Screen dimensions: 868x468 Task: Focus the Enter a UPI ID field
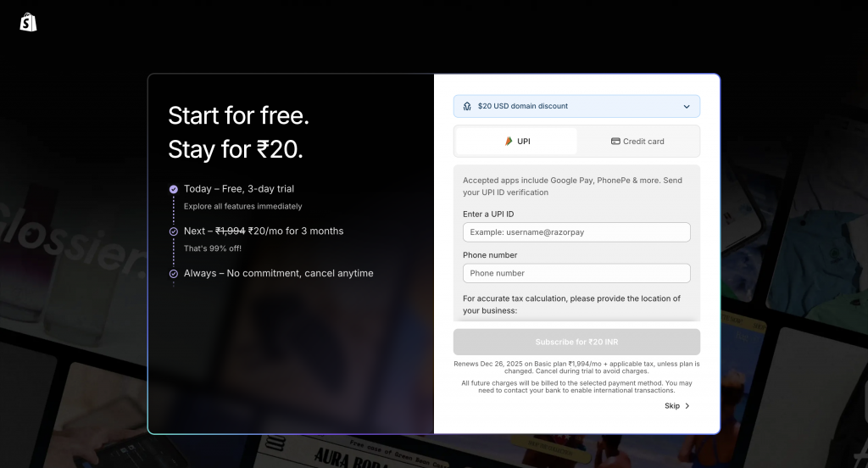pos(576,232)
